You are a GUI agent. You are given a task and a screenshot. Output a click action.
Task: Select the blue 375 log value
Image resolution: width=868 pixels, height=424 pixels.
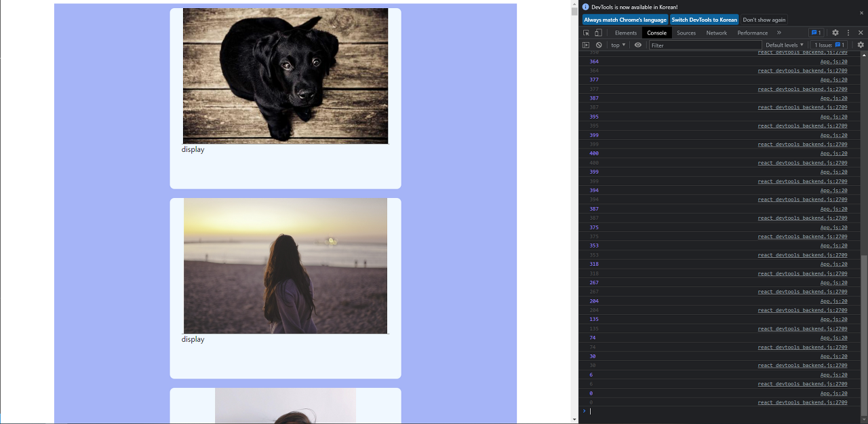594,227
